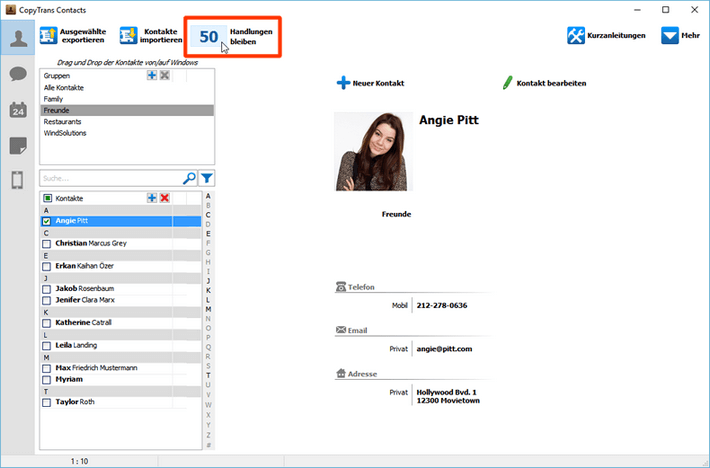Click Angie Pitt's profile photo
Screen dimensions: 710x468
tap(374, 152)
